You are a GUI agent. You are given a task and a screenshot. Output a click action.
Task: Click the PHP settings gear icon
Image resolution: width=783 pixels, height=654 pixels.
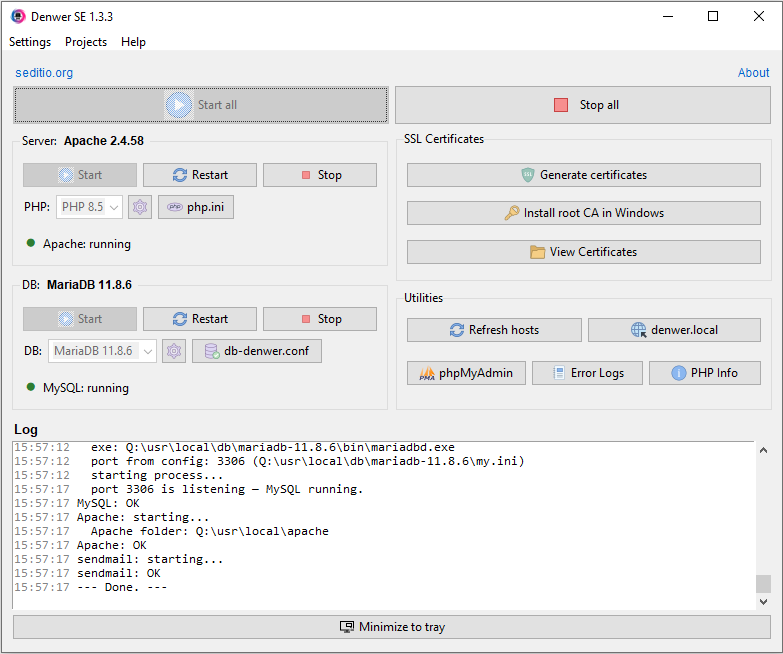(x=140, y=207)
